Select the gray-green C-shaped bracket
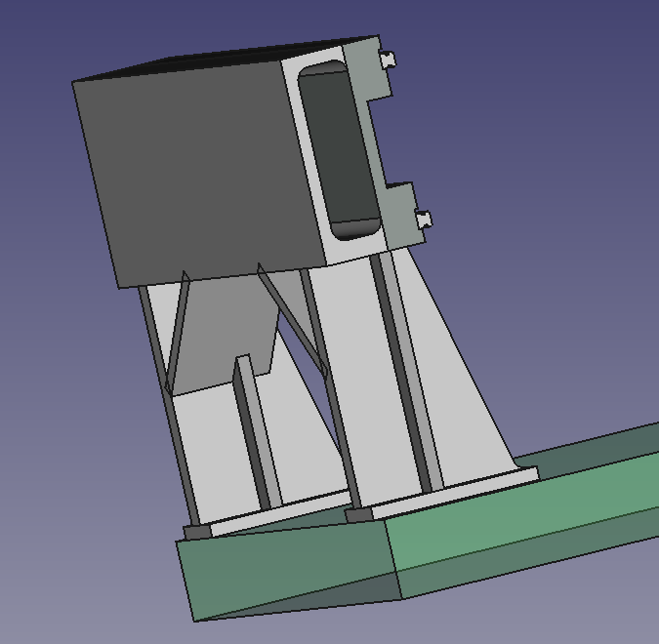Screen dimensions: 659x644 click(x=385, y=142)
